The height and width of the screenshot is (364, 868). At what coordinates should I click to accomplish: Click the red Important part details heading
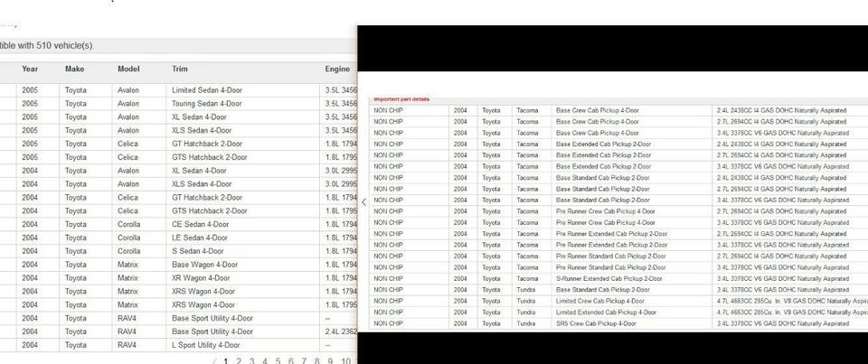401,99
